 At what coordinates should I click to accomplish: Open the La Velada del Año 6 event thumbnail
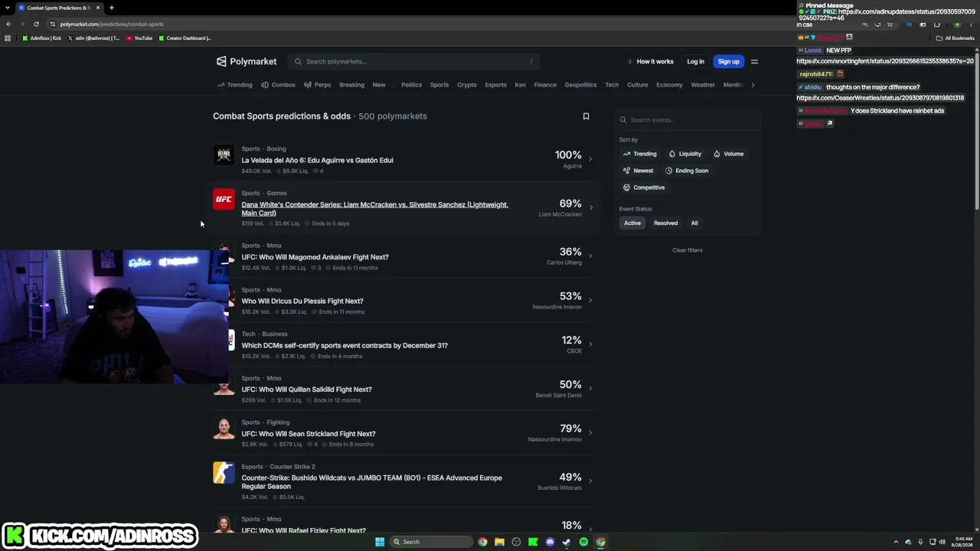coord(224,155)
